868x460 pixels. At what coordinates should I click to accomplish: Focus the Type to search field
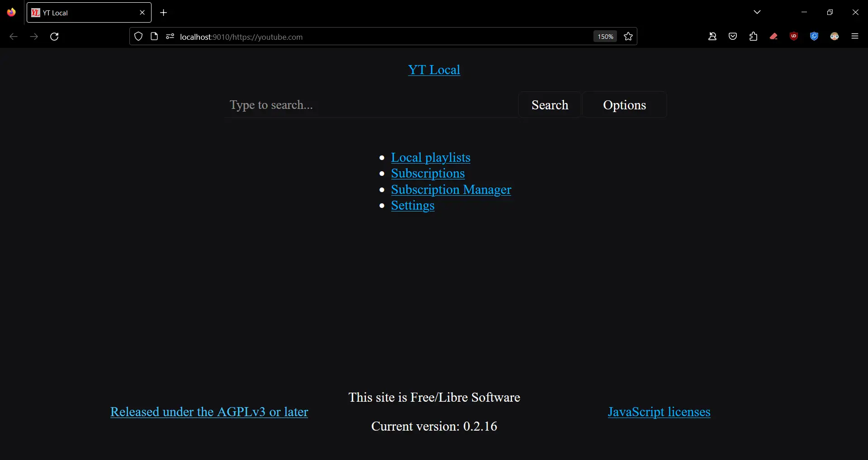click(x=371, y=105)
